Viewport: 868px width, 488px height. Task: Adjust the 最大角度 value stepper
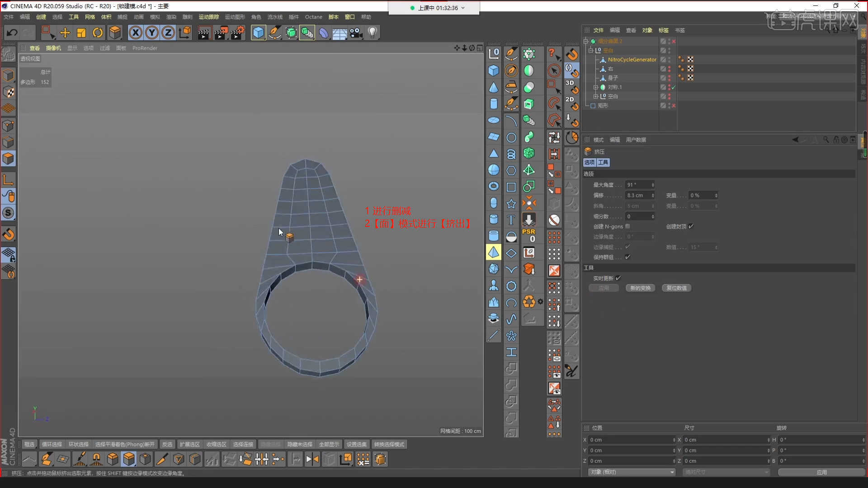coord(653,185)
